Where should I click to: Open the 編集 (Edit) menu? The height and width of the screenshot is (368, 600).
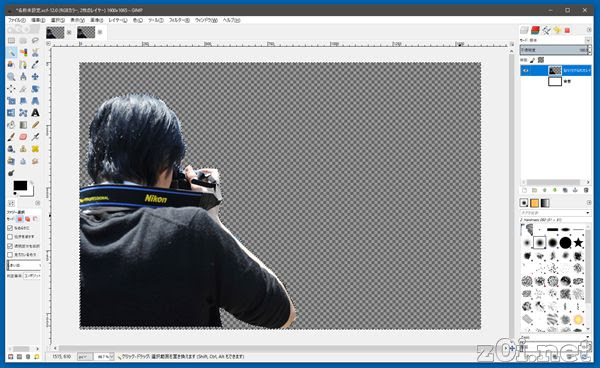(x=38, y=20)
